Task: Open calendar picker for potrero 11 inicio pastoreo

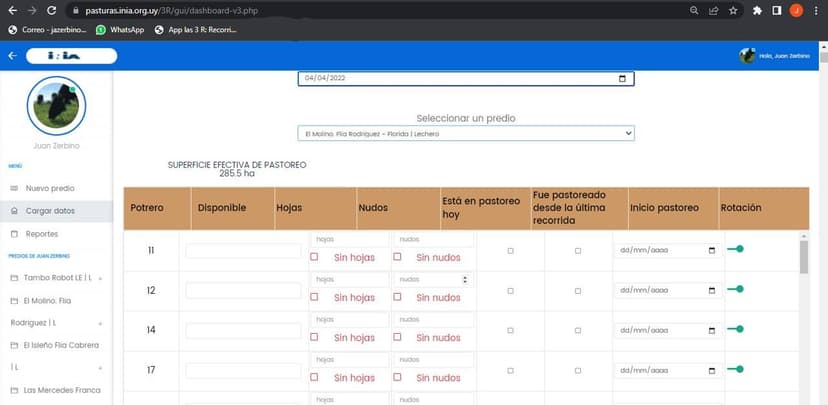Action: point(711,250)
